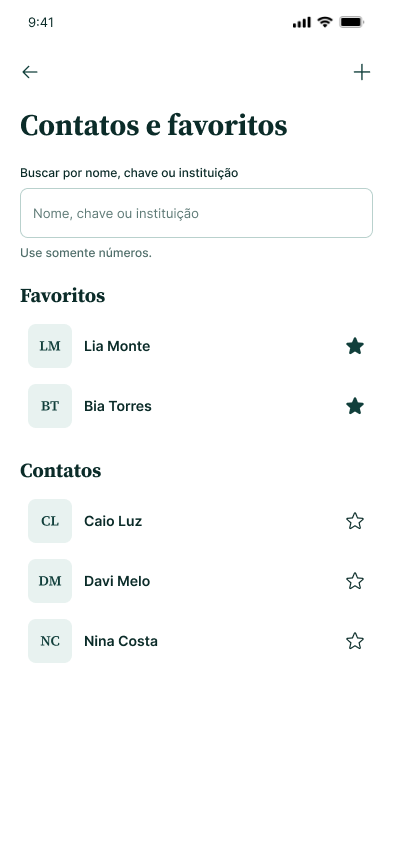The width and height of the screenshot is (393, 852).
Task: Remove Bia Torres star from favorites
Action: pyautogui.click(x=354, y=406)
